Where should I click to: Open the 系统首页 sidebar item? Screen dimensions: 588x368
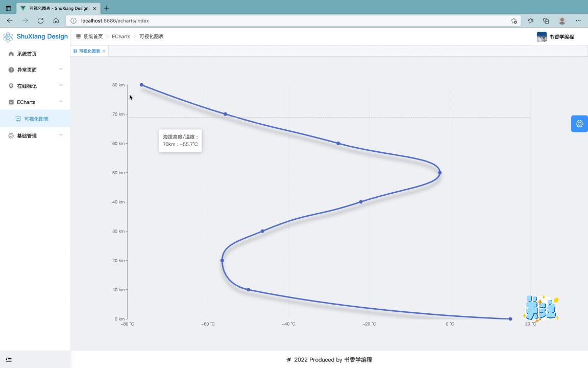pos(35,54)
